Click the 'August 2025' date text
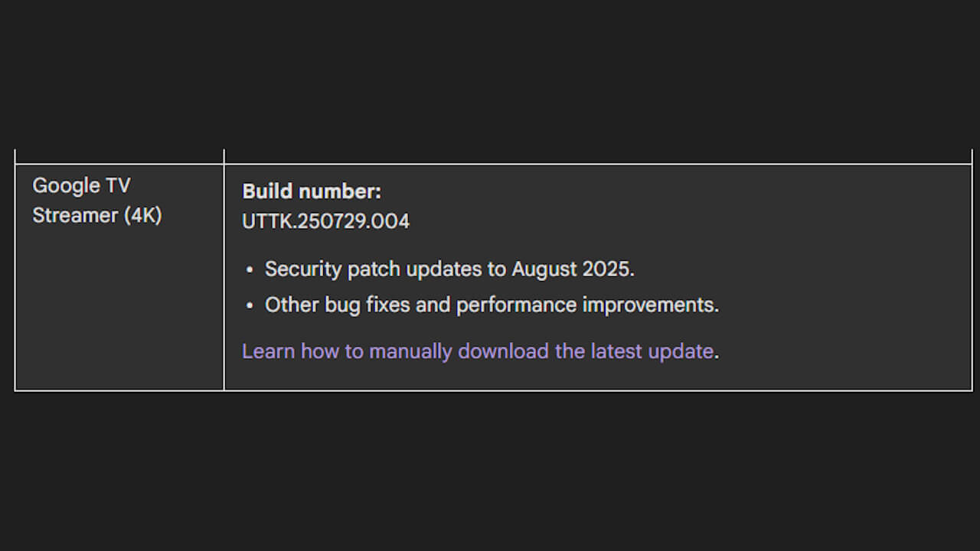The width and height of the screenshot is (980, 551). pyautogui.click(x=571, y=269)
